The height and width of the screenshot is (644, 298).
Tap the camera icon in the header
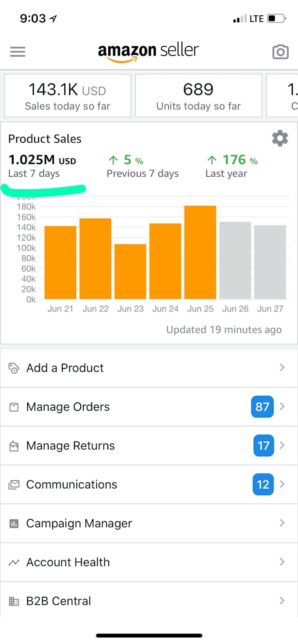pos(280,52)
